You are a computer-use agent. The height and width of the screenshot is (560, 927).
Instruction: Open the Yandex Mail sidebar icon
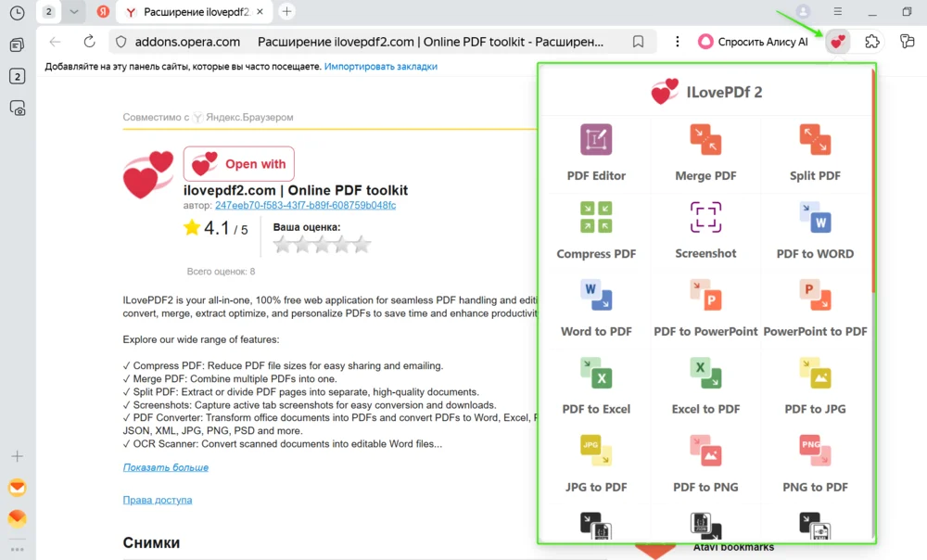(x=17, y=488)
